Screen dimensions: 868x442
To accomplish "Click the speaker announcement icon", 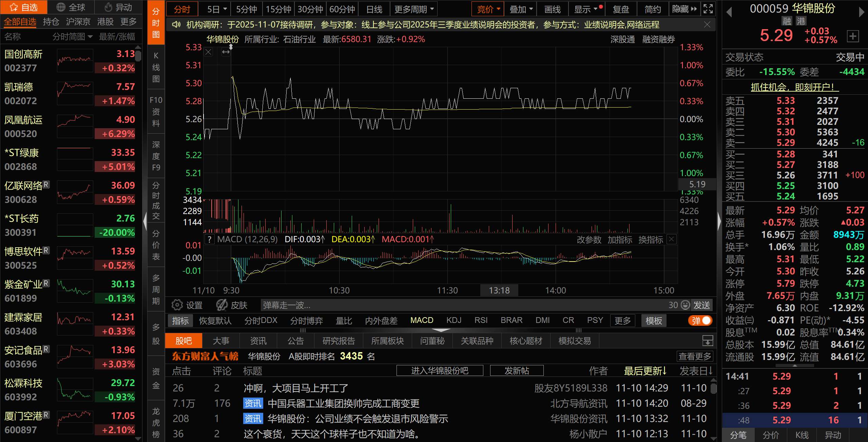I will (176, 25).
